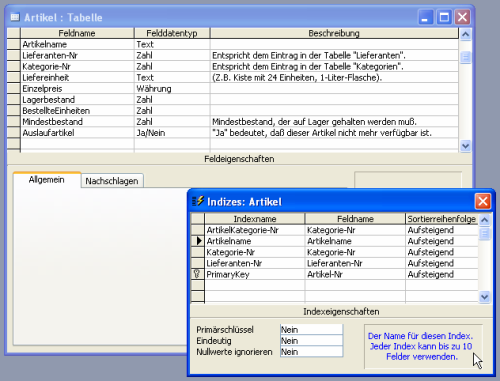Minimize the Artikel : Tabelle window
500x381 pixels.
click(x=426, y=17)
